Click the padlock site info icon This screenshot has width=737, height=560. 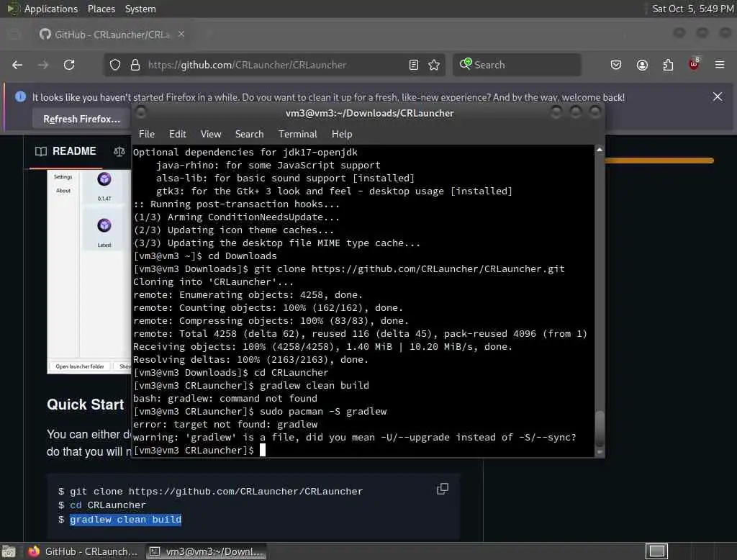pos(135,65)
